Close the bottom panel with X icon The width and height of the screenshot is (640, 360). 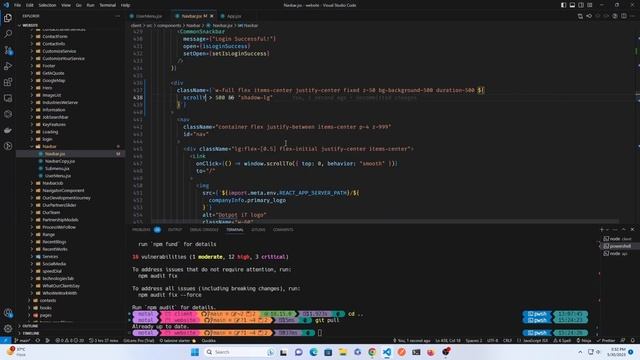tap(632, 229)
